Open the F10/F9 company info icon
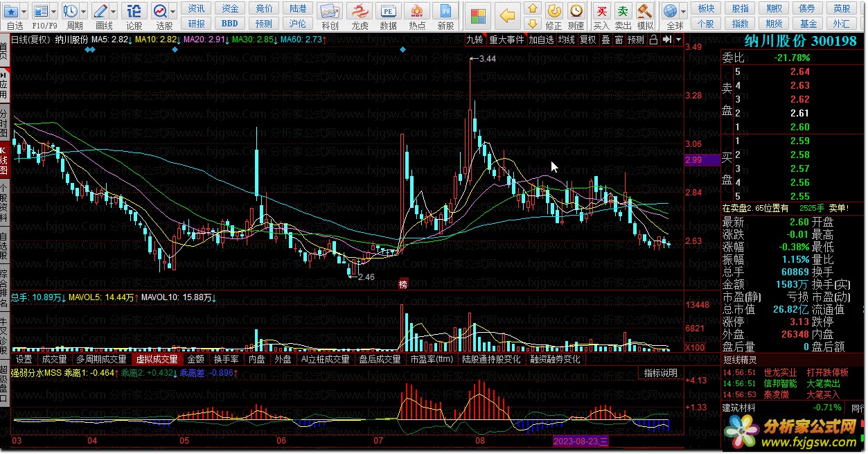This screenshot has height=454, width=868. pos(41,10)
